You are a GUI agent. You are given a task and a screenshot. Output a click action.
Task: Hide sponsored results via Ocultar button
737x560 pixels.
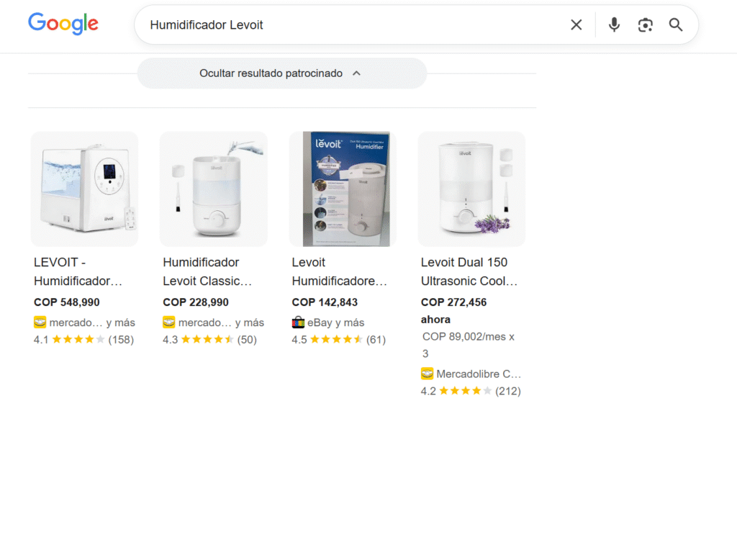pos(271,73)
